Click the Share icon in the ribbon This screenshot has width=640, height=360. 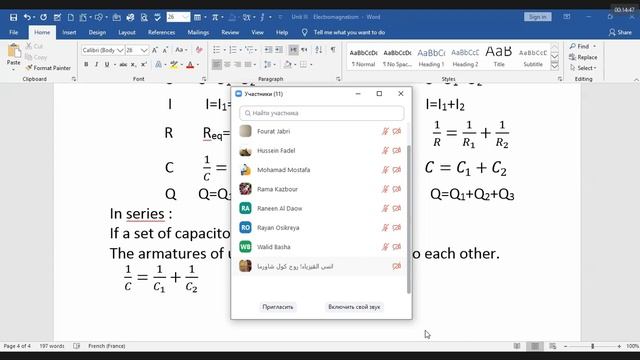[620, 32]
